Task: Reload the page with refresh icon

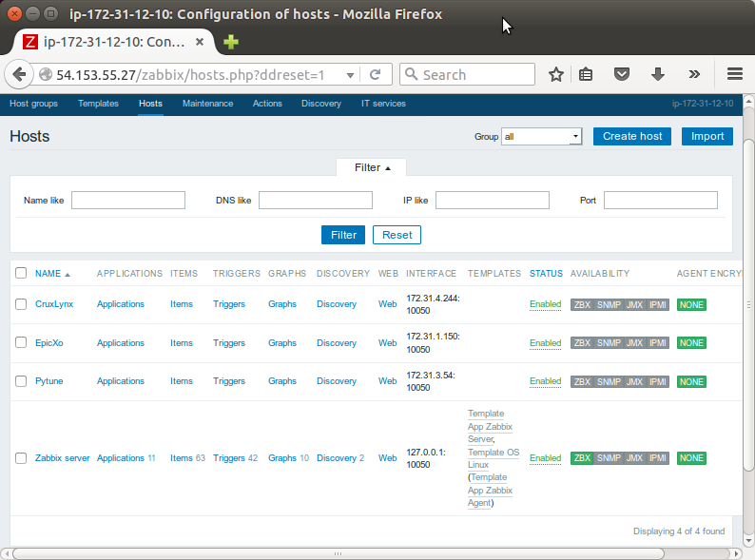Action: coord(375,74)
